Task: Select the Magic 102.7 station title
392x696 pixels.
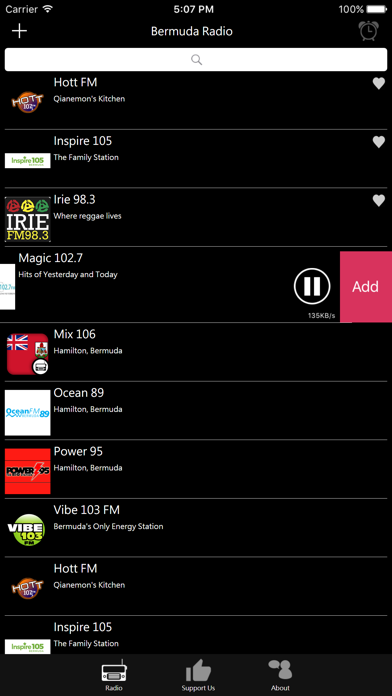Action: coord(51,258)
